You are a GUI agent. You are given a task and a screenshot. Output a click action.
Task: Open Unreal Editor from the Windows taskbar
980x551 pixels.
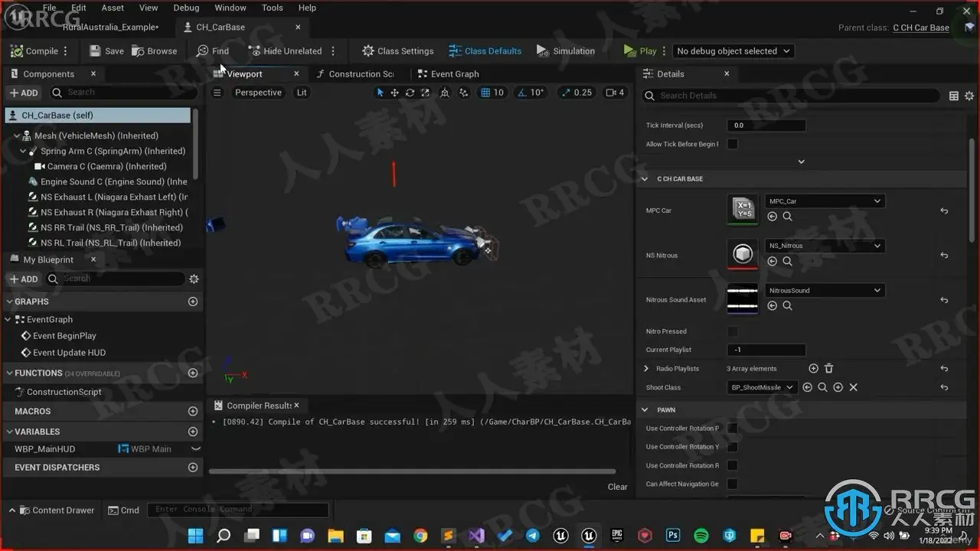click(x=588, y=536)
